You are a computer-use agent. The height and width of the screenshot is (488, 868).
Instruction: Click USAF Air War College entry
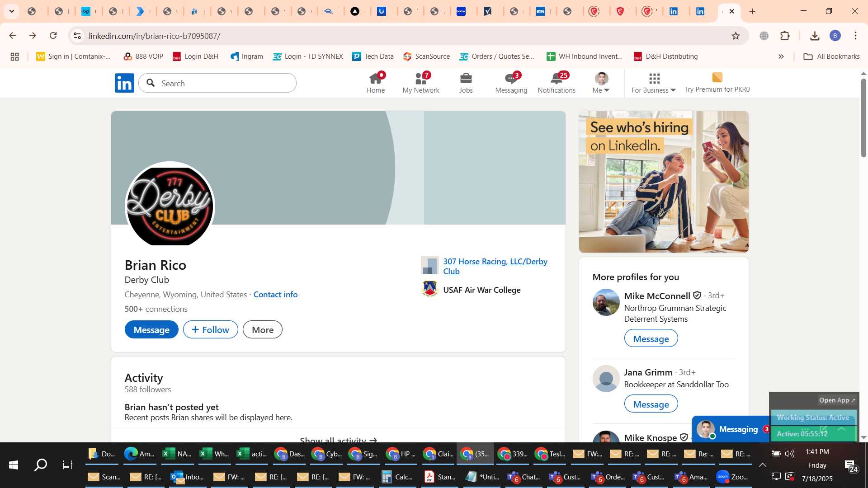[482, 290]
